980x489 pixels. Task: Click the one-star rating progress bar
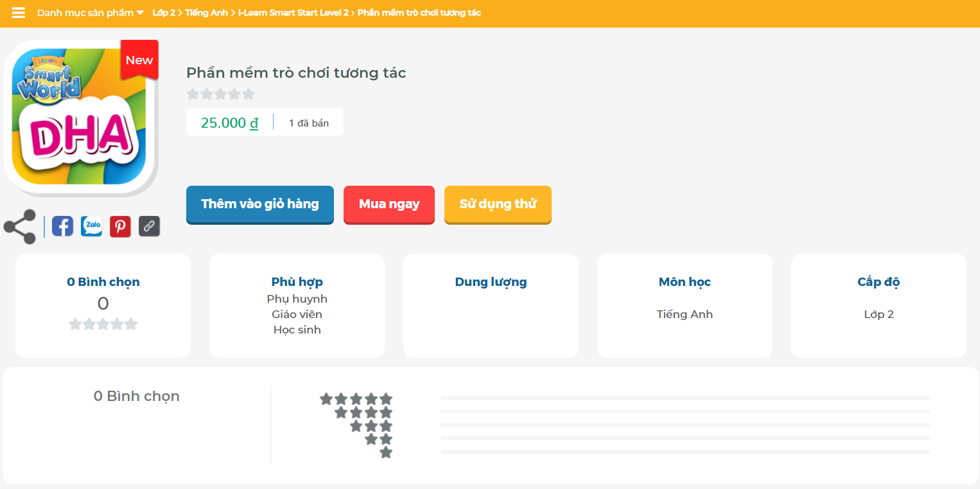tap(685, 452)
